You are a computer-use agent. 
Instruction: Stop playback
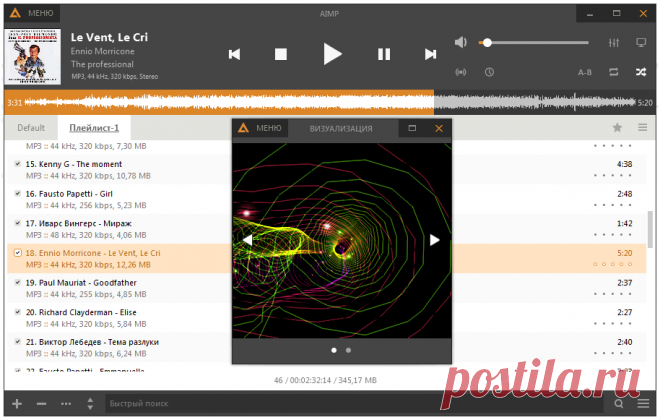click(x=281, y=54)
